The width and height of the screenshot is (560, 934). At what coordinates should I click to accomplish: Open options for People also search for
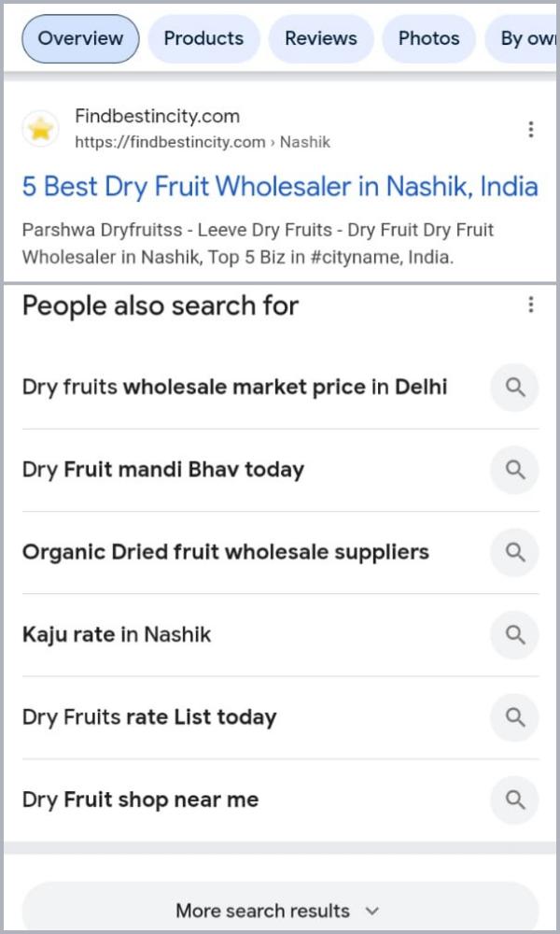tap(531, 304)
